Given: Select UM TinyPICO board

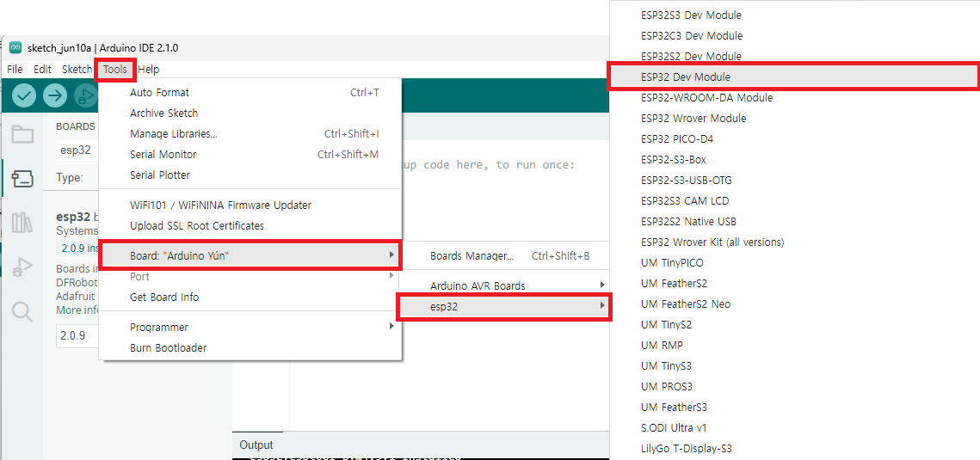Looking at the screenshot, I should pyautogui.click(x=794, y=263).
